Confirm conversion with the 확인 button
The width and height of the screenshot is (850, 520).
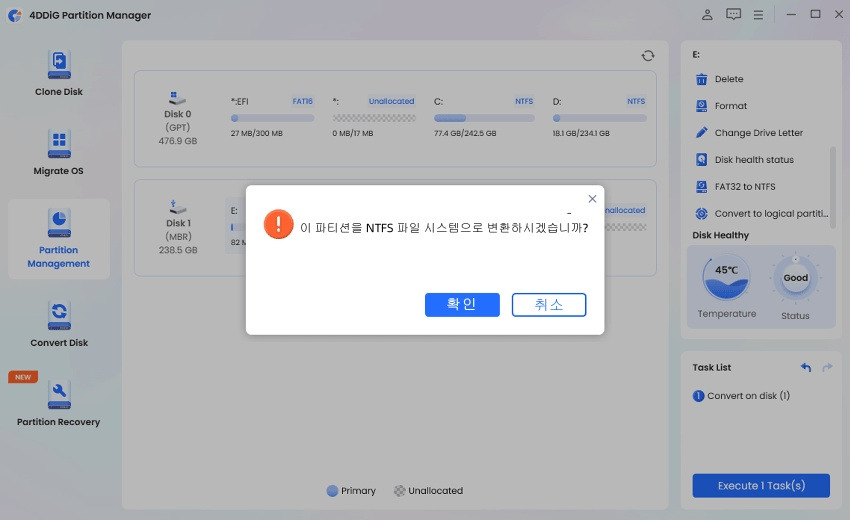click(462, 305)
